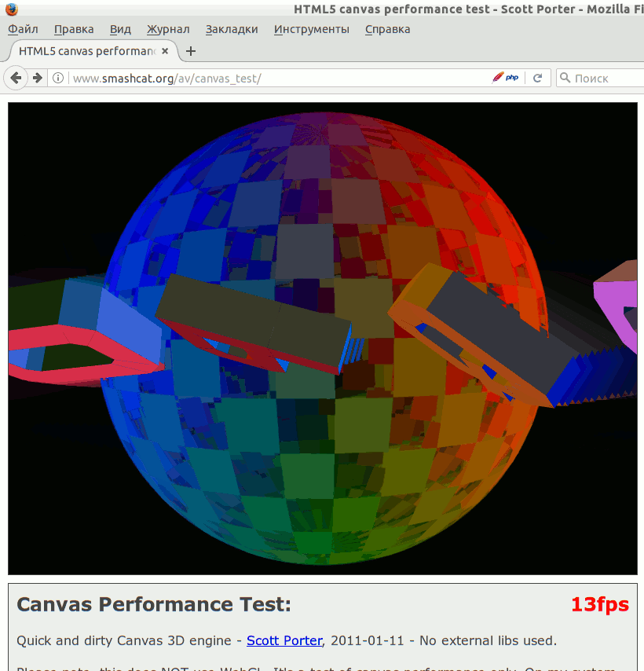Open a new tab with the plus button

click(190, 51)
